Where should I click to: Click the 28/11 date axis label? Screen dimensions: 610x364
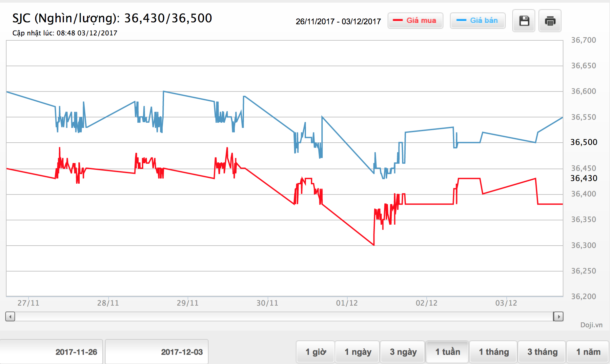[108, 303]
